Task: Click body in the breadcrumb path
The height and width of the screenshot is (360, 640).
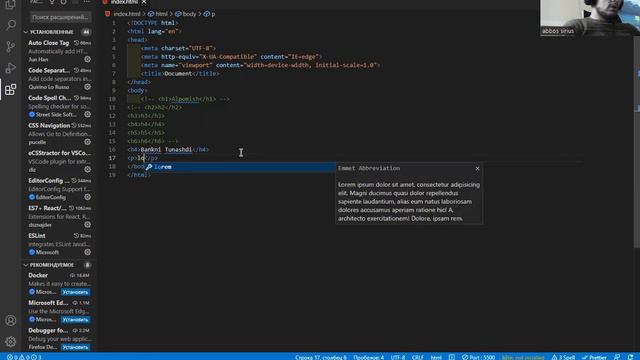Action: click(x=189, y=14)
